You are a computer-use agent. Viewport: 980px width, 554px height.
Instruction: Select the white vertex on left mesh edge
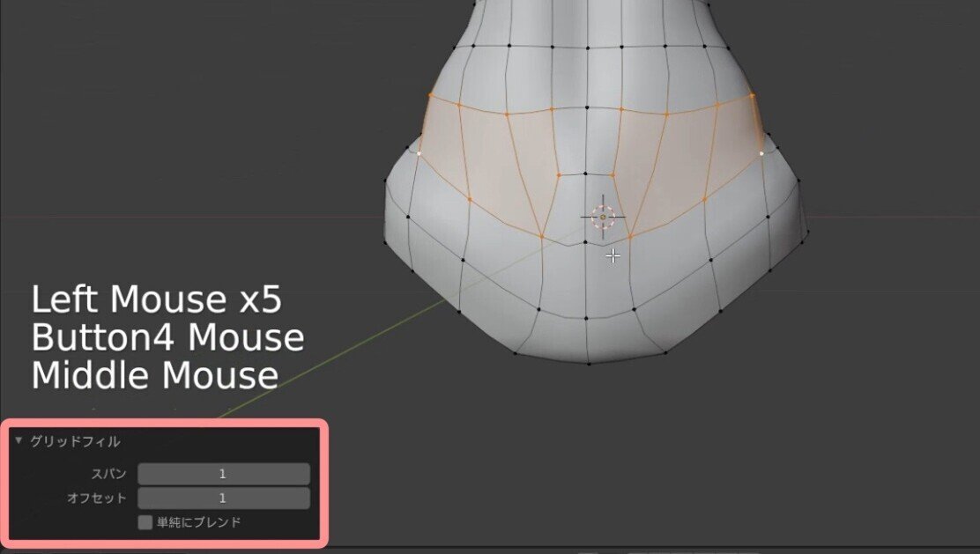(419, 153)
